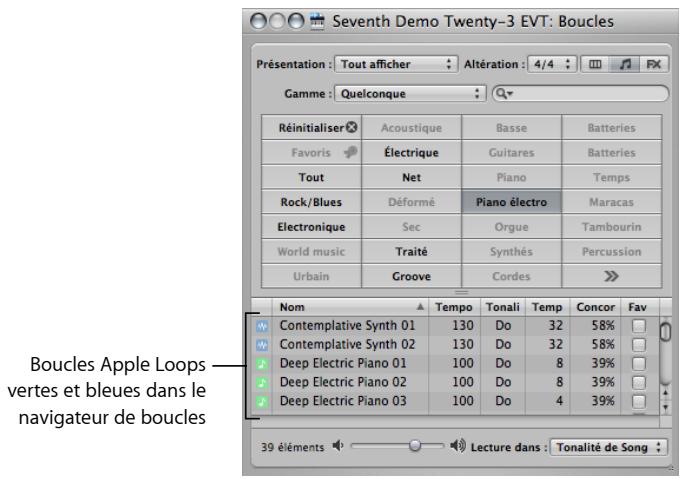Sort list by Nom column

tap(351, 307)
